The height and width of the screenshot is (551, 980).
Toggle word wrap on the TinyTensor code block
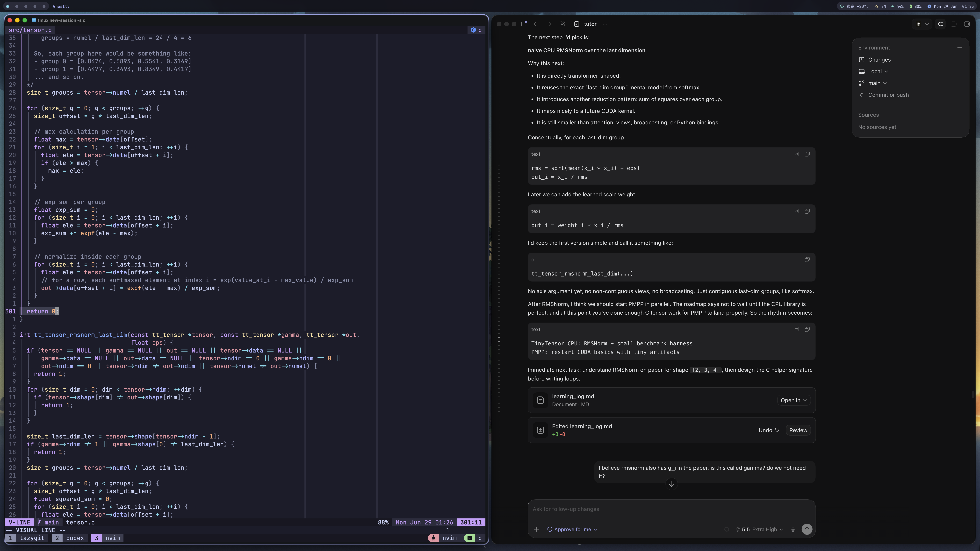point(797,329)
